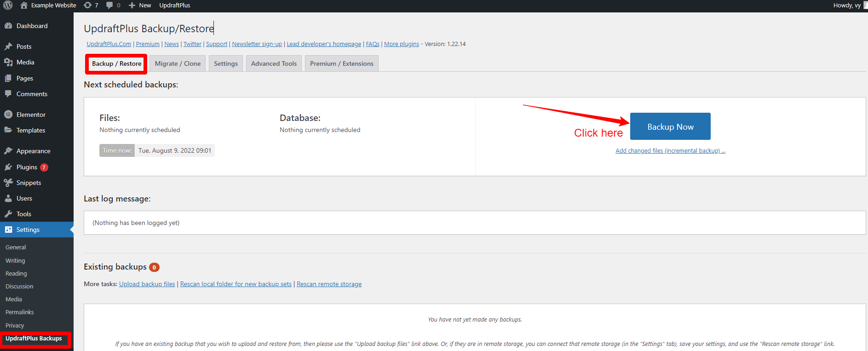Open Writing settings submenu
This screenshot has width=868, height=351.
click(15, 260)
